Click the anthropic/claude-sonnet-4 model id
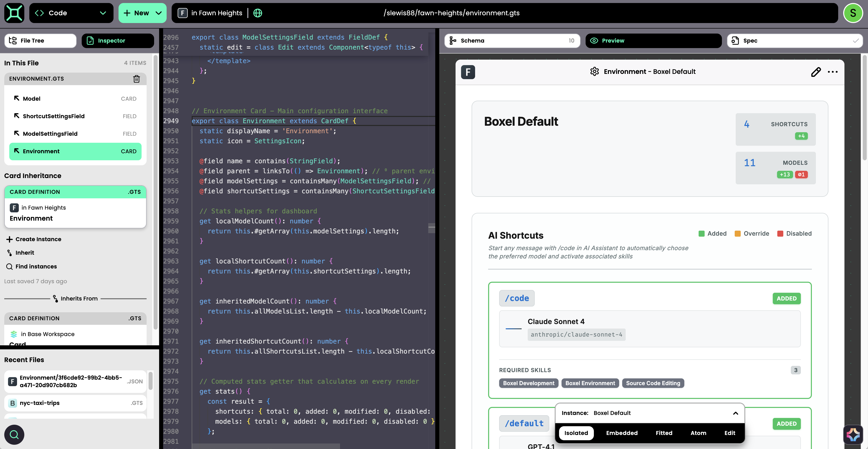The width and height of the screenshot is (868, 449). 577,335
